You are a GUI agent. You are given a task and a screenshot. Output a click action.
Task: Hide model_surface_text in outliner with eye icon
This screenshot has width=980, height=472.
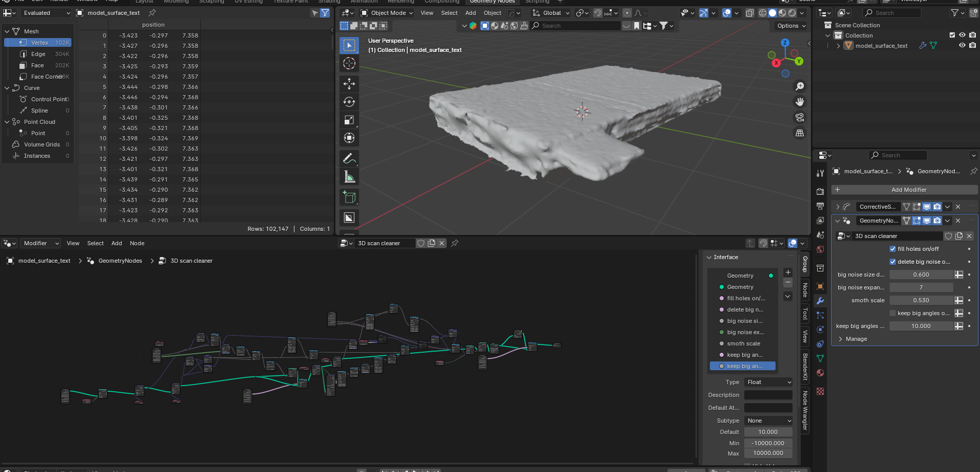click(962, 45)
